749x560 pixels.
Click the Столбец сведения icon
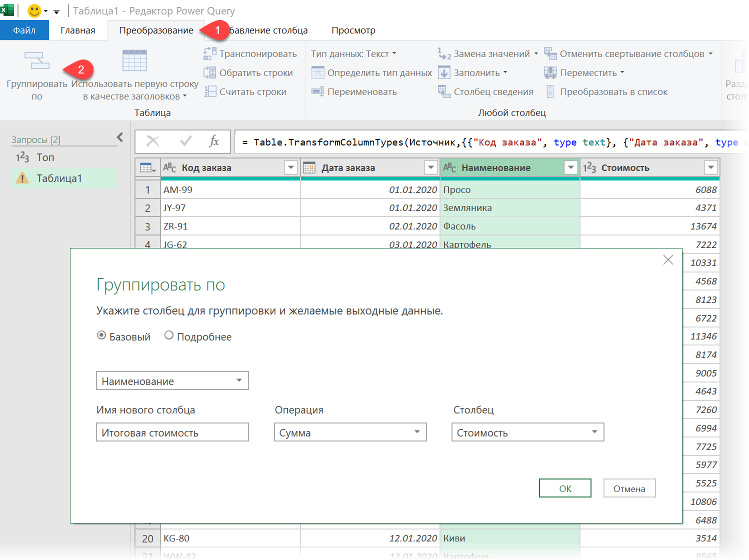[444, 91]
